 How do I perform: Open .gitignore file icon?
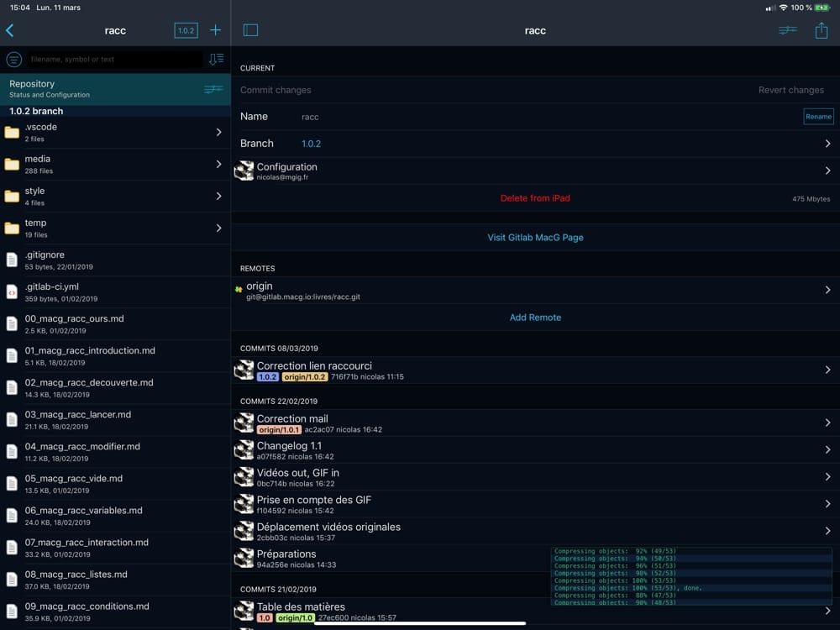tap(12, 260)
